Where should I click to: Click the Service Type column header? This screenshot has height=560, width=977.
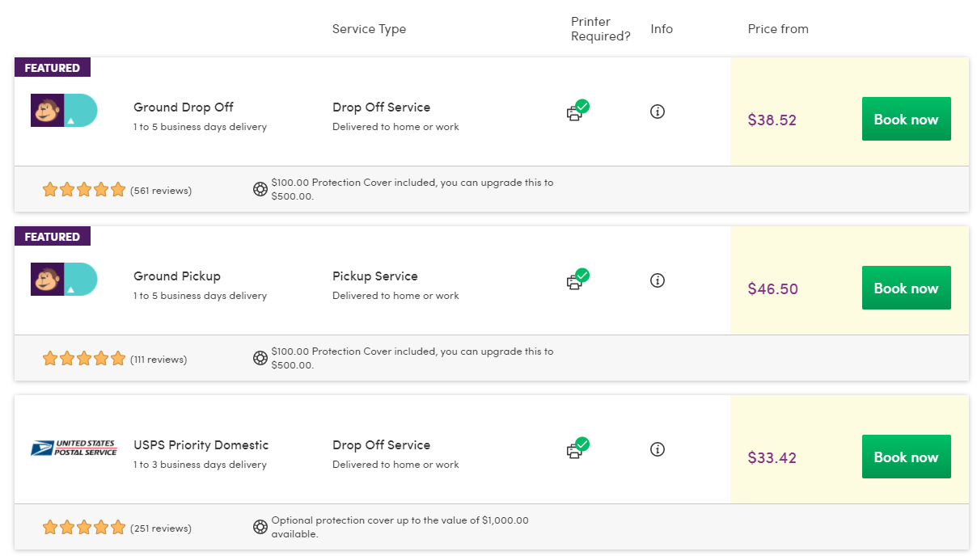[x=369, y=29]
